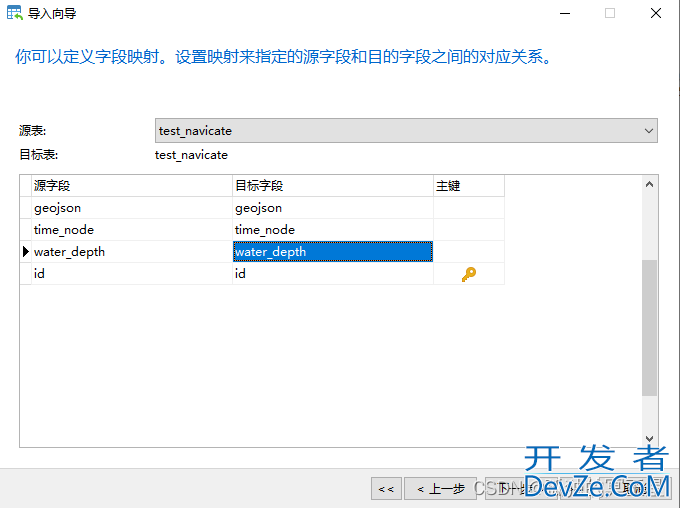Toggle primary key for water_depth row
The height and width of the screenshot is (508, 680).
469,252
